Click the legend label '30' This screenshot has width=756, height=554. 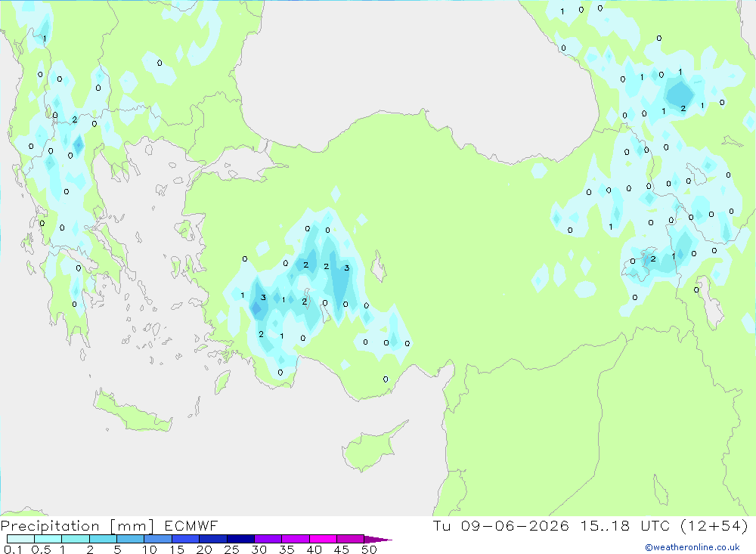(259, 549)
